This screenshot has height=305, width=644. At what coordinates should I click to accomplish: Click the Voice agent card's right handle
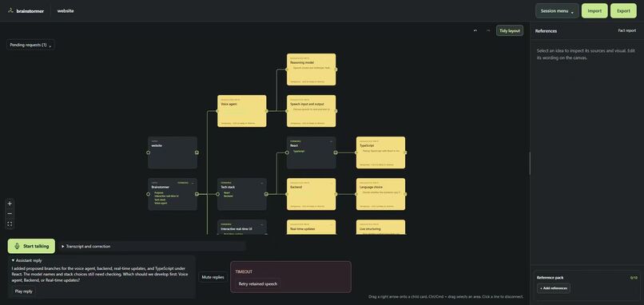(266, 111)
